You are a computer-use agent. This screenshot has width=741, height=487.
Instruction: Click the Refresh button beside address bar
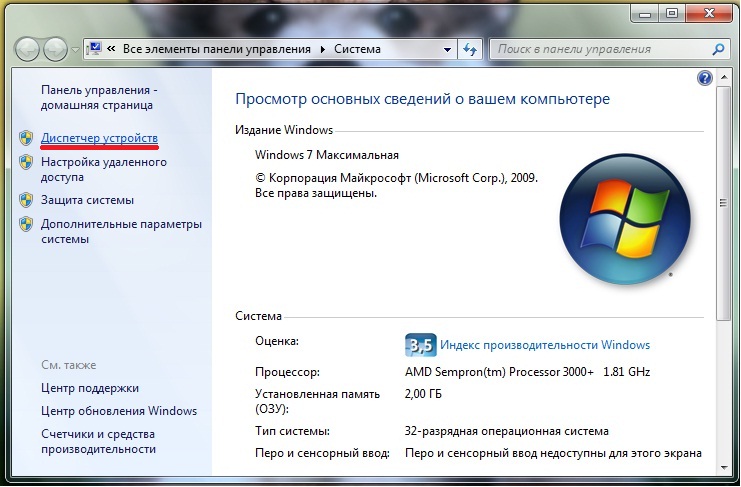click(x=470, y=49)
